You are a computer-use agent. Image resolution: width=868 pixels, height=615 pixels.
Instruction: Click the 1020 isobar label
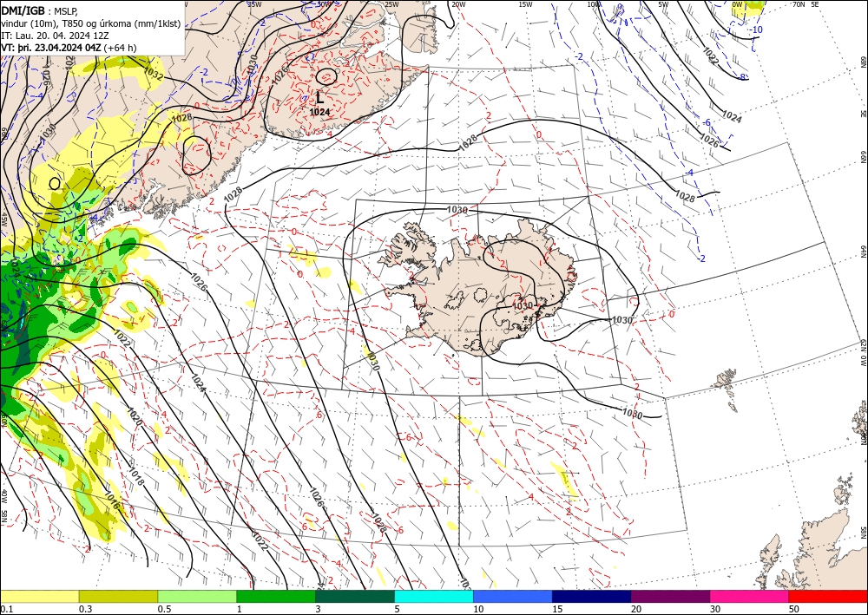point(135,417)
